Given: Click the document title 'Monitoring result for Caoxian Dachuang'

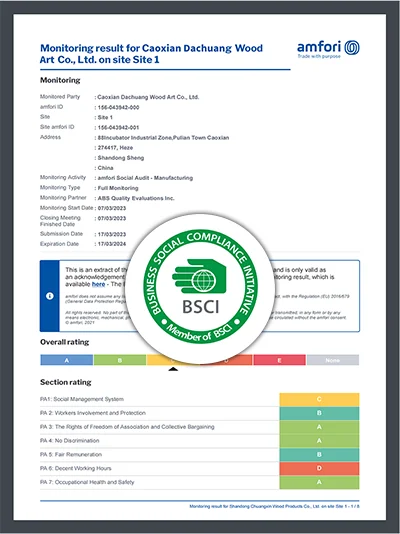Looking at the screenshot, I should pos(151,54).
